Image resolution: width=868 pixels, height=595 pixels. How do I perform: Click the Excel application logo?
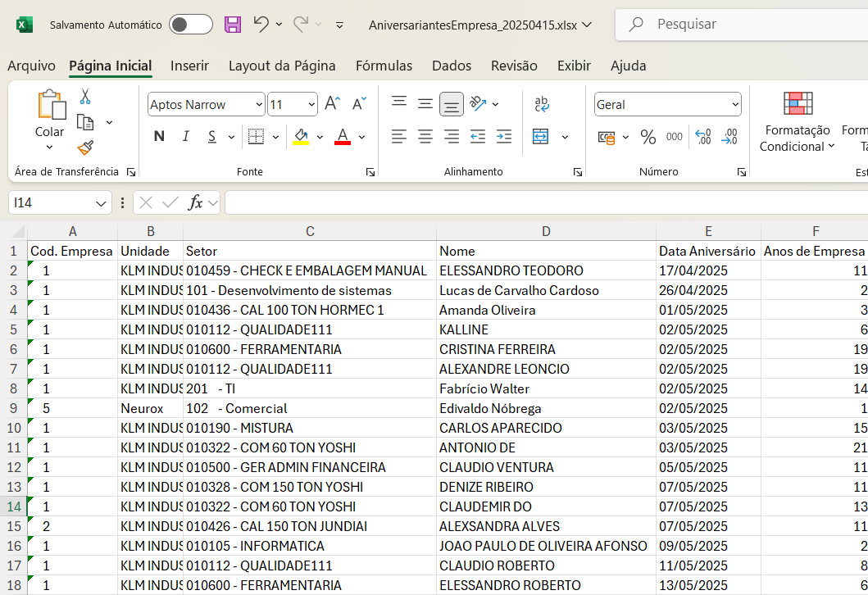pos(25,25)
